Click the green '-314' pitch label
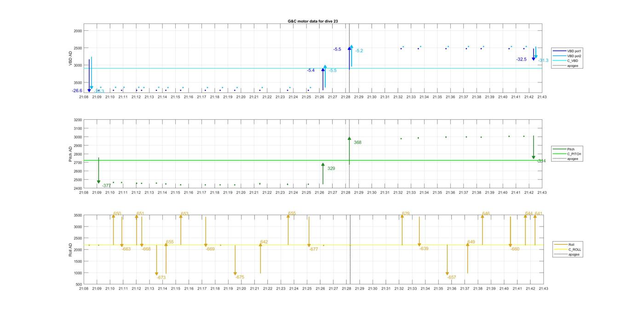The width and height of the screenshot is (644, 319). pyautogui.click(x=541, y=161)
